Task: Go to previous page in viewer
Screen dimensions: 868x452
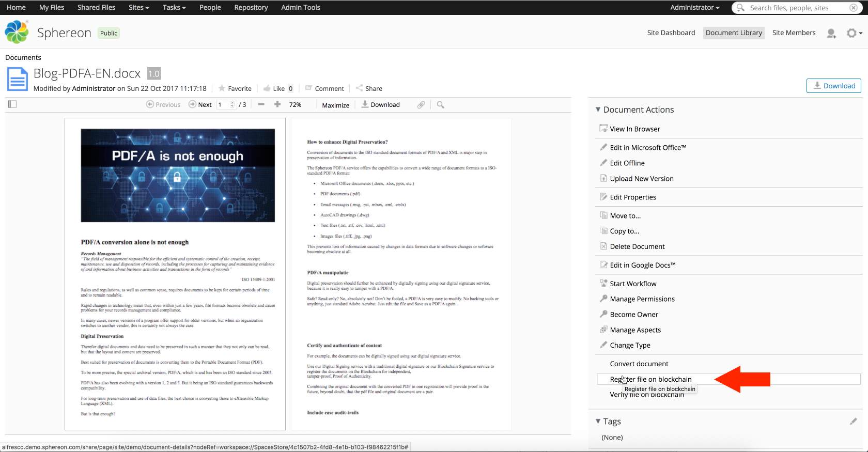Action: [x=163, y=104]
